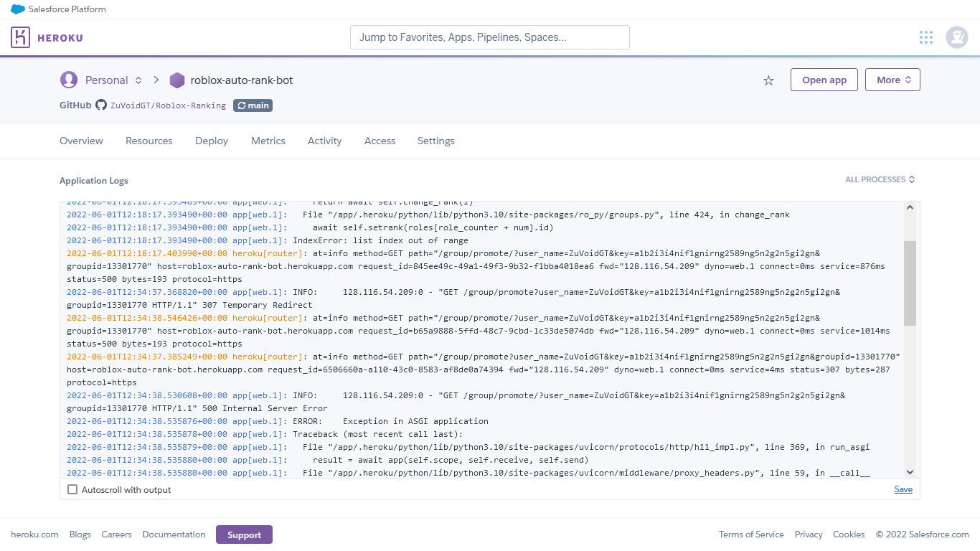Open the Documentation footer link

(174, 534)
